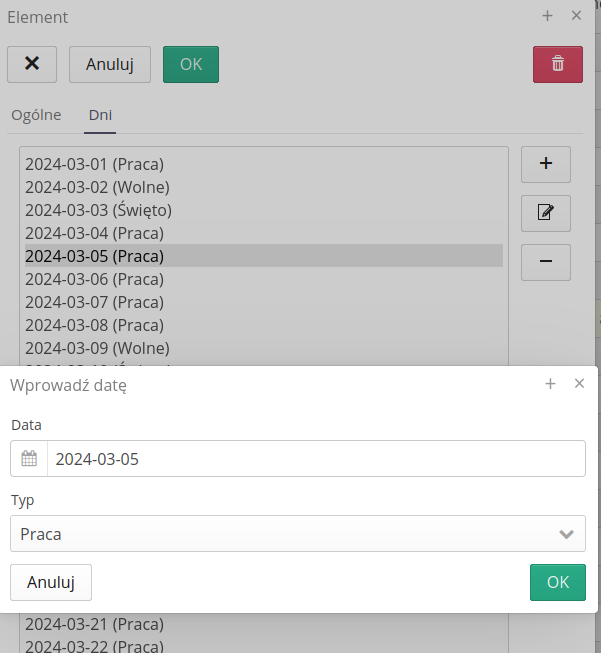Click Anuluj in the Element toolbar

(110, 64)
